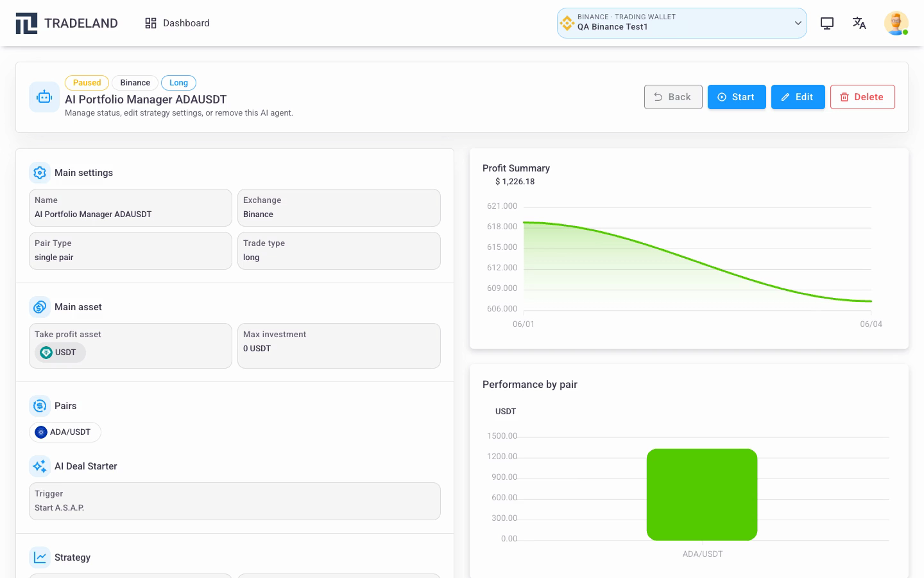Go to the Dashboard menu item
Image resolution: width=924 pixels, height=578 pixels.
[x=178, y=23]
